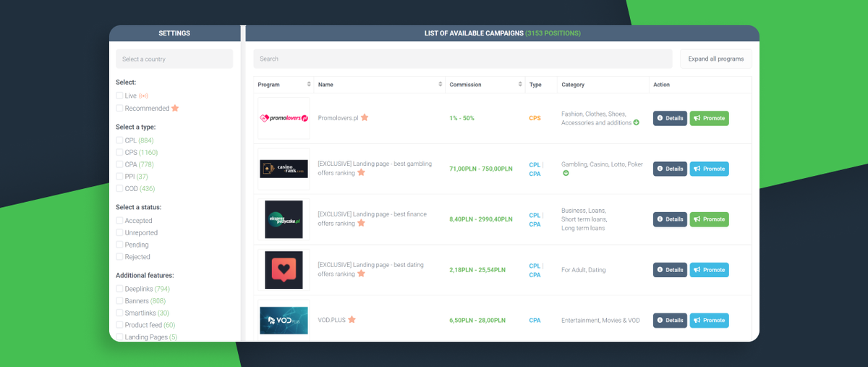
Task: Sort table by Program column arrows
Action: 309,85
